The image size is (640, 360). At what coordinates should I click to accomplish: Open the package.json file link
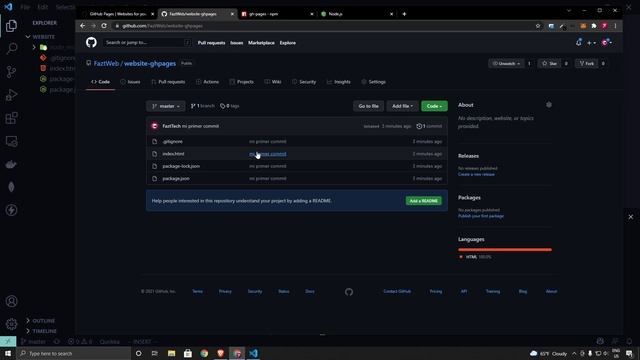(x=176, y=178)
